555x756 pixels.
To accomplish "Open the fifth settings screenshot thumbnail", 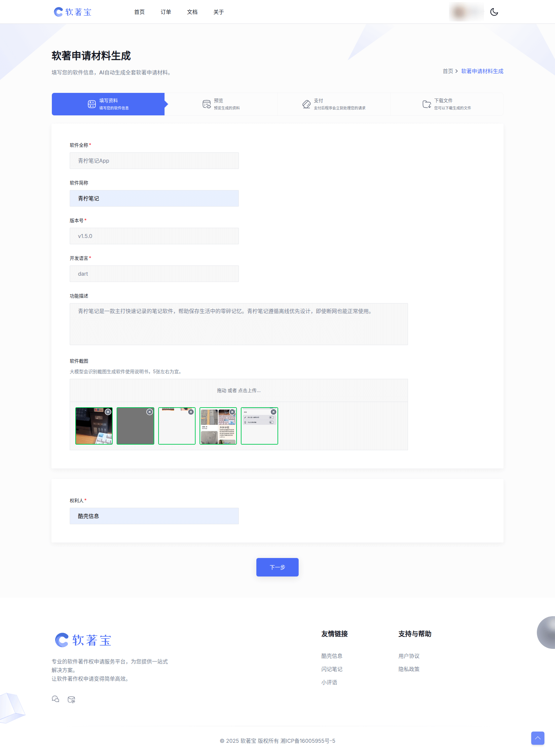I will [259, 426].
